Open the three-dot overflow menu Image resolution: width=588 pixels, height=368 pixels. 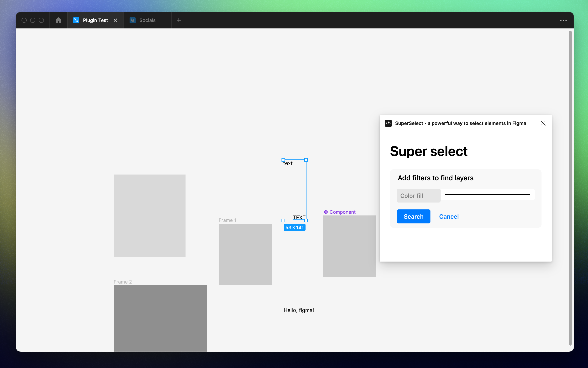563,20
